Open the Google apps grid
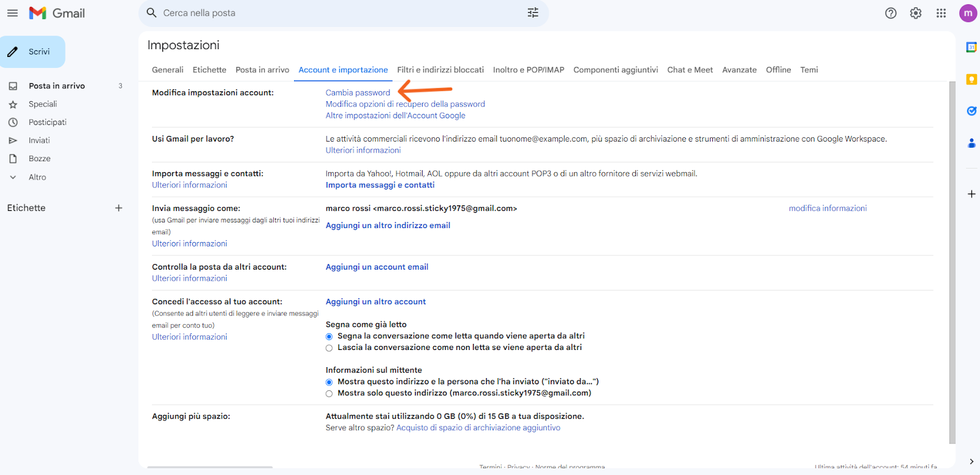The width and height of the screenshot is (980, 475). click(x=941, y=13)
